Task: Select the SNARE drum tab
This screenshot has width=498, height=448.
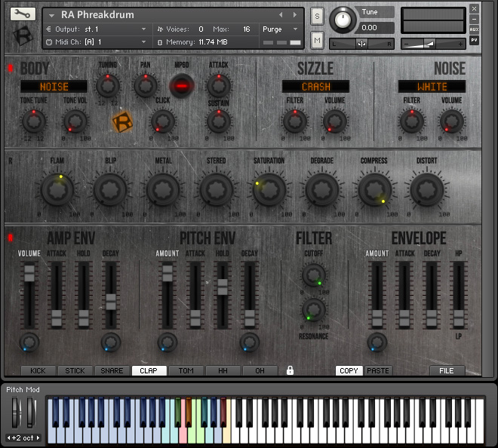Action: [112, 370]
